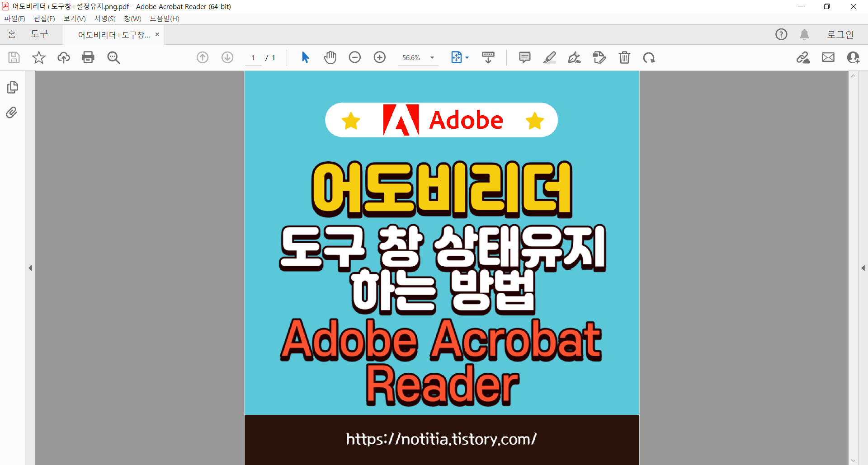This screenshot has width=868, height=465.
Task: Open the 도움말(H) menu
Action: 165,19
